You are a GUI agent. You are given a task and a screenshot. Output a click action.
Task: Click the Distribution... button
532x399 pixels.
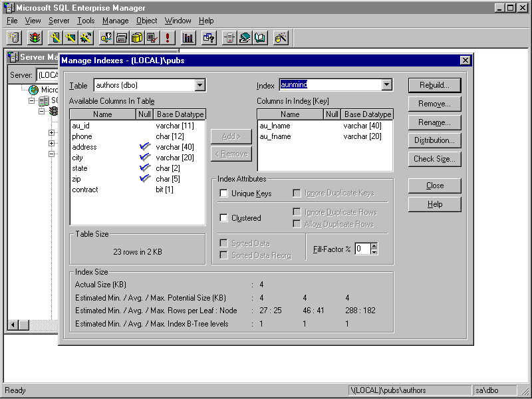(434, 140)
